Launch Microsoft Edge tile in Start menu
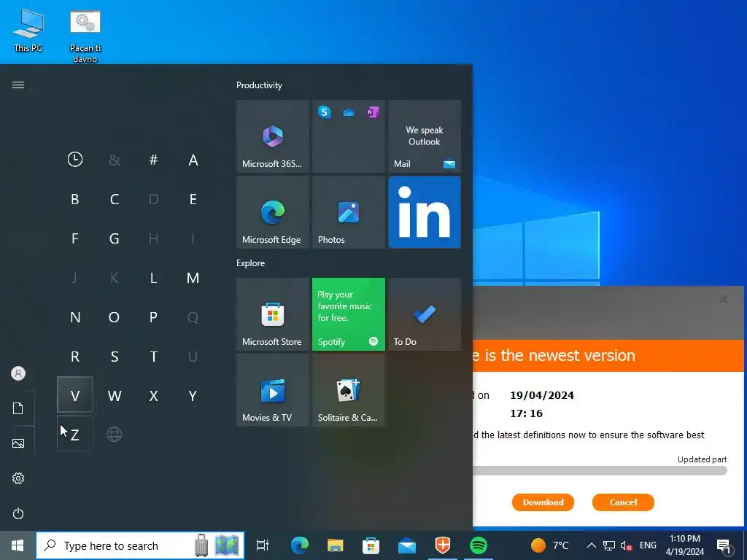The height and width of the screenshot is (560, 747). tap(273, 212)
